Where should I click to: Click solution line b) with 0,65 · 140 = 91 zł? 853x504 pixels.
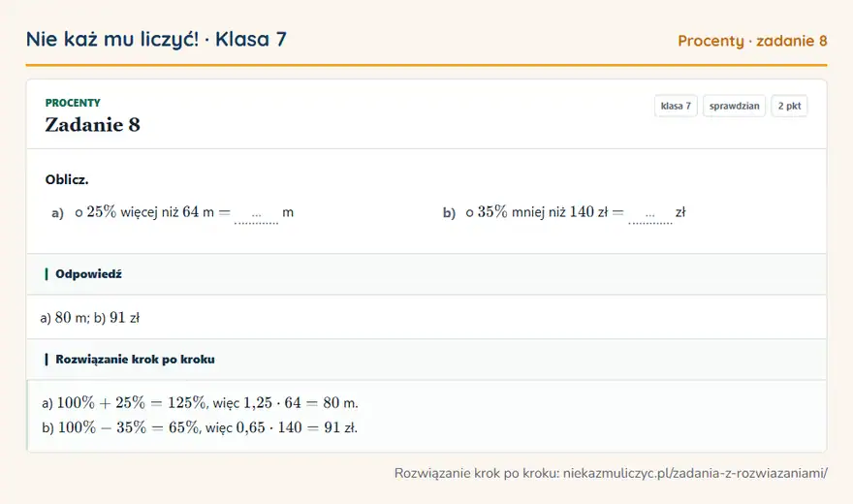click(200, 427)
